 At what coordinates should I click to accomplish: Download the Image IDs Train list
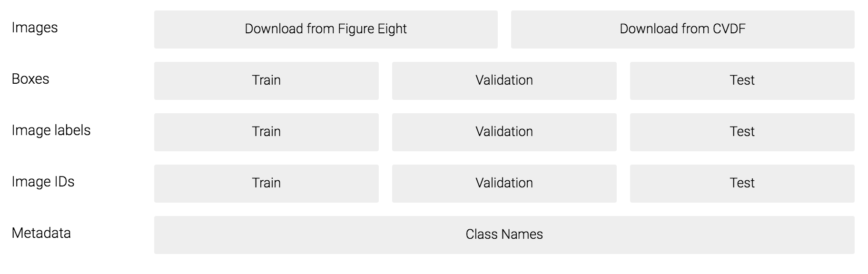[266, 183]
